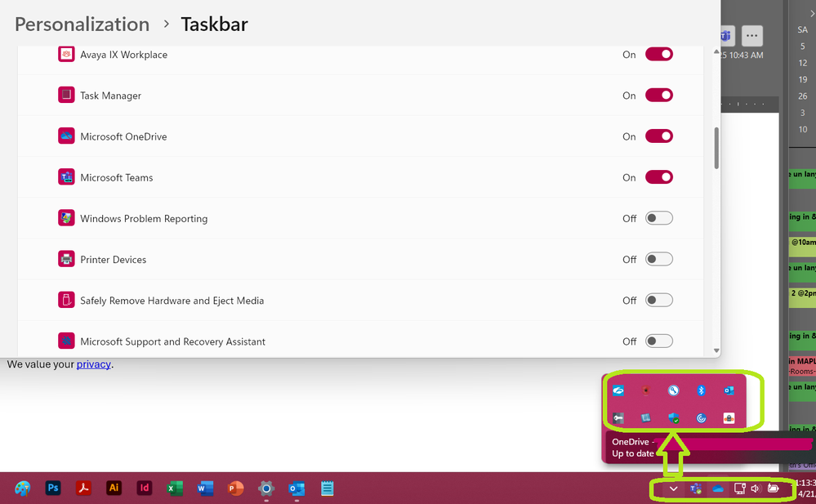Click the Outlook icon in overflow tray
The height and width of the screenshot is (504, 816).
729,390
